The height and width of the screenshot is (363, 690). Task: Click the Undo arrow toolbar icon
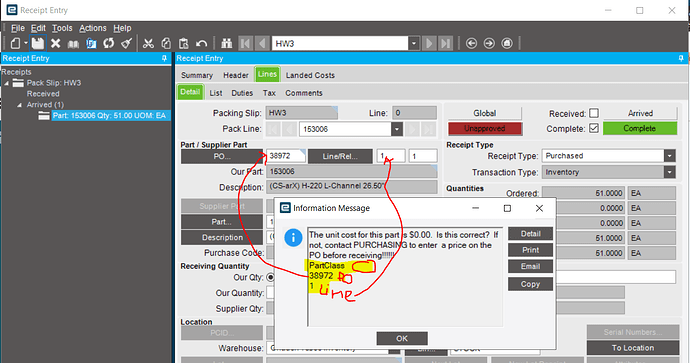202,43
